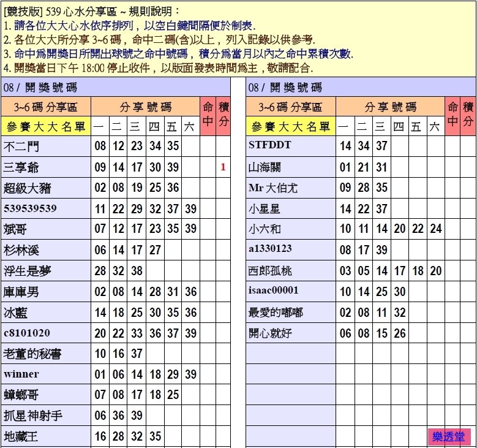This screenshot has width=477, height=448.
Task: Click left table 命中 column header
Action: [208, 116]
